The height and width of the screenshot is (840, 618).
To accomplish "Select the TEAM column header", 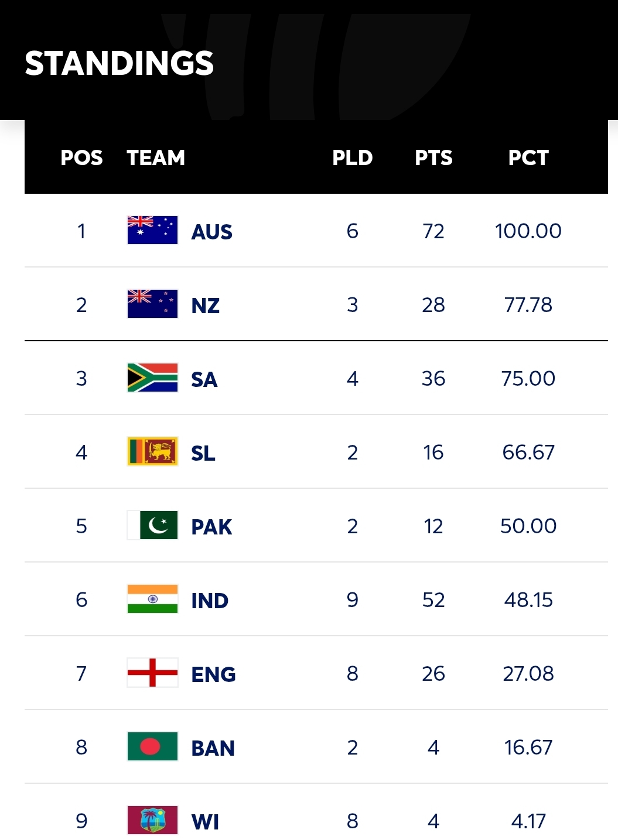I will (x=156, y=157).
